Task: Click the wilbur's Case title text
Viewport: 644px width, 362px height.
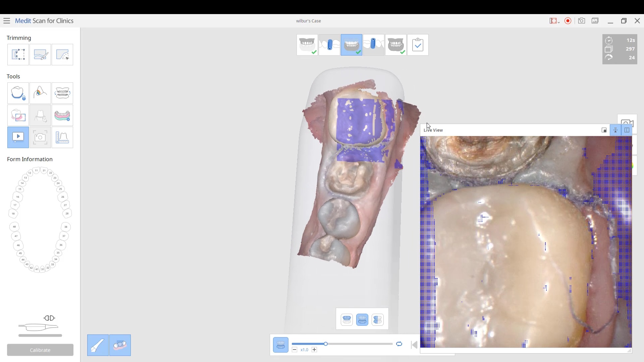Action: click(309, 21)
